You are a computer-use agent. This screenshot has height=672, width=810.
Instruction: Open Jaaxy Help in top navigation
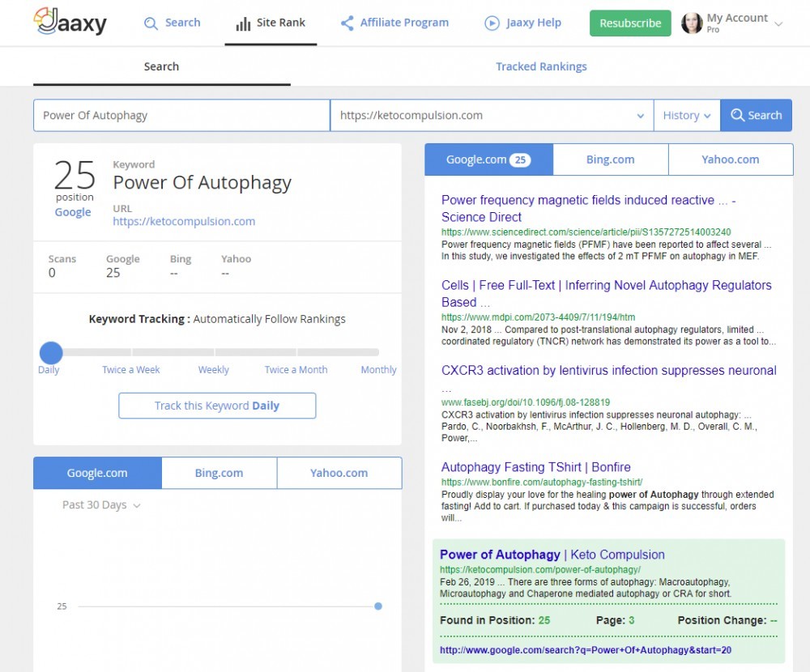click(x=522, y=23)
